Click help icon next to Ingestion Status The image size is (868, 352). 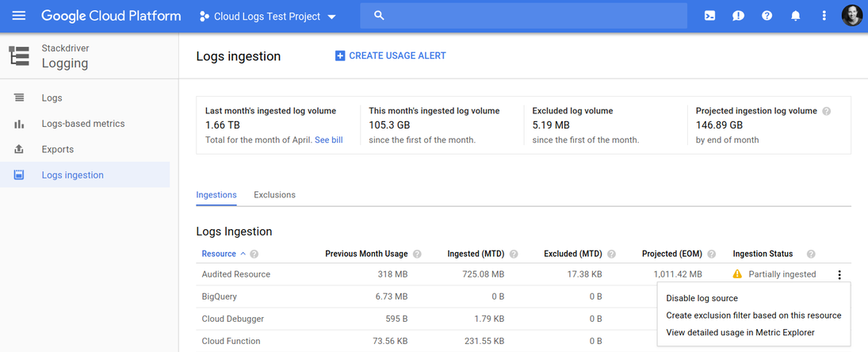point(811,254)
